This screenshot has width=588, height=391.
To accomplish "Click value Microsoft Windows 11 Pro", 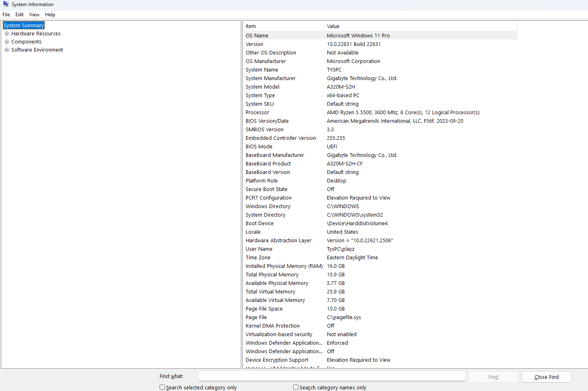I will tap(358, 36).
